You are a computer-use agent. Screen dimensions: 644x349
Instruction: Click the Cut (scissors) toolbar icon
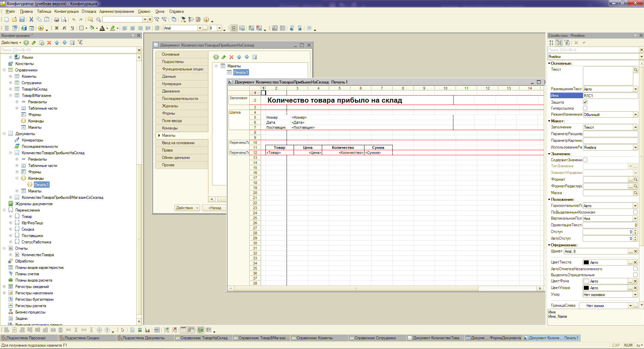pyautogui.click(x=31, y=19)
